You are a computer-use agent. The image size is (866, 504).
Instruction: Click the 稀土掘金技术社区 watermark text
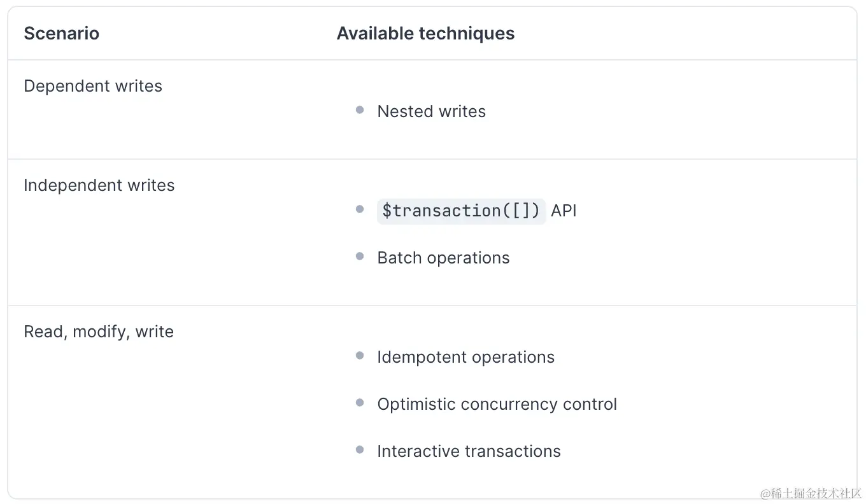[x=811, y=493]
